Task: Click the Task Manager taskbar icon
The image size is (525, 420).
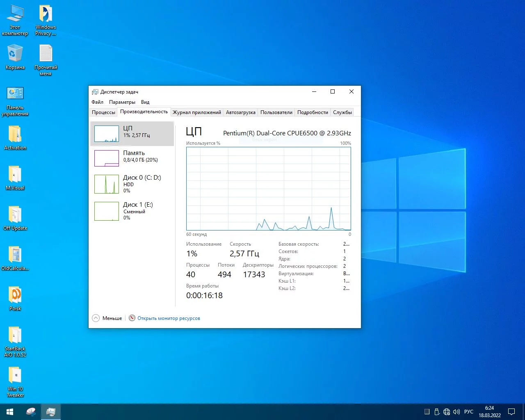Action: 51,412
